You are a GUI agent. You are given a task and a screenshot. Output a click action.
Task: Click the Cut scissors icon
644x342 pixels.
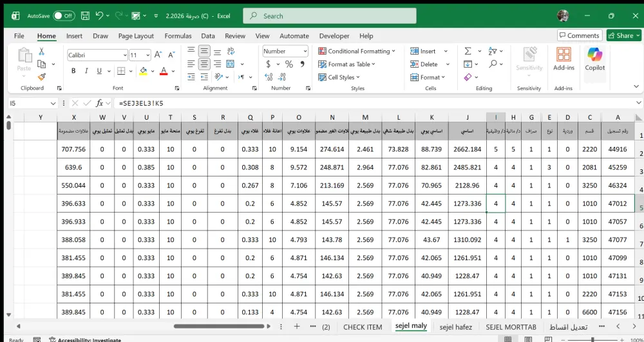click(x=42, y=52)
